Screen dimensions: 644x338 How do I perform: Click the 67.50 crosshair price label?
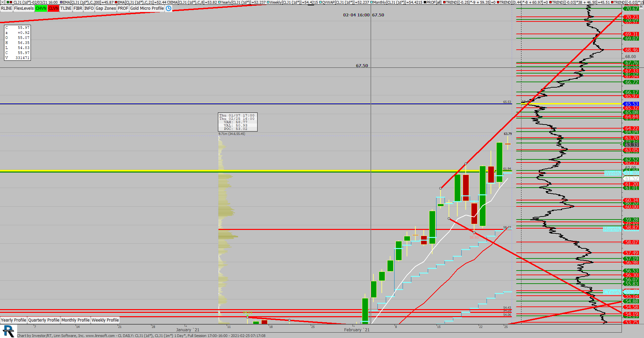click(x=362, y=66)
